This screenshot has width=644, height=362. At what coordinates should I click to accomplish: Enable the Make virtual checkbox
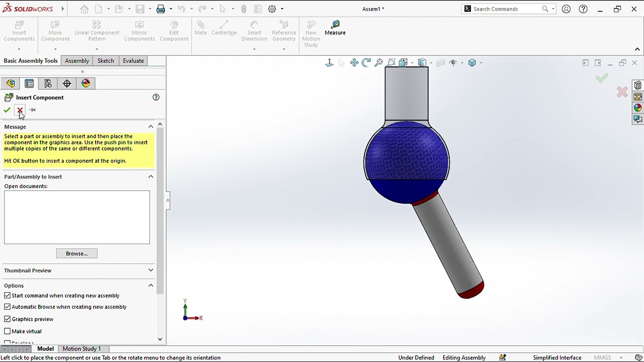tap(8, 331)
